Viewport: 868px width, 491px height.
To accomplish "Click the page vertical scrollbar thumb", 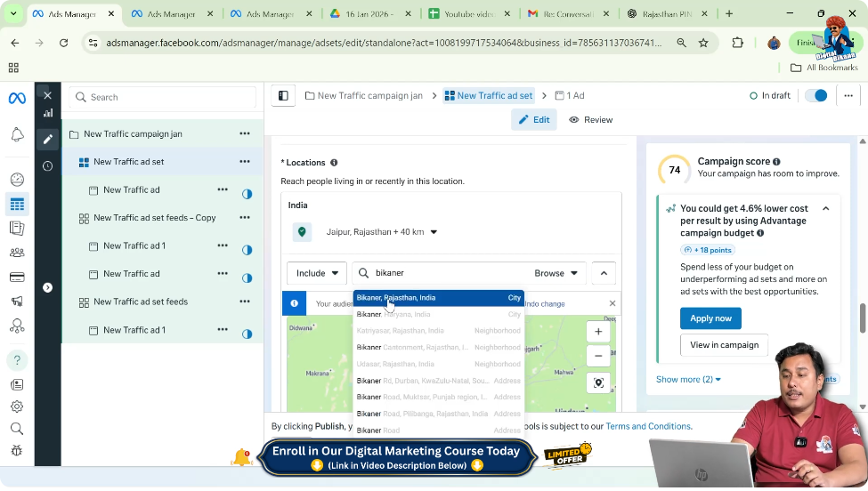I will (x=863, y=318).
